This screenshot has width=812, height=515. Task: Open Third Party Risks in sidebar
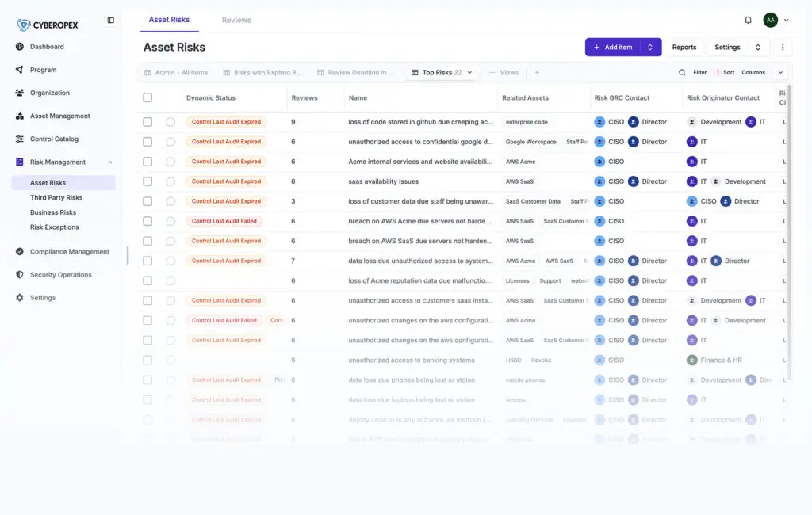coord(56,198)
